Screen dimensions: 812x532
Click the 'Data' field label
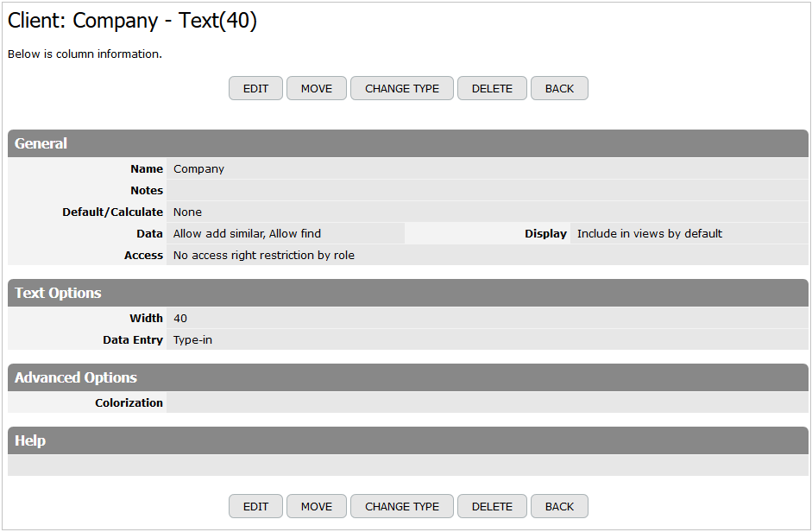point(149,234)
